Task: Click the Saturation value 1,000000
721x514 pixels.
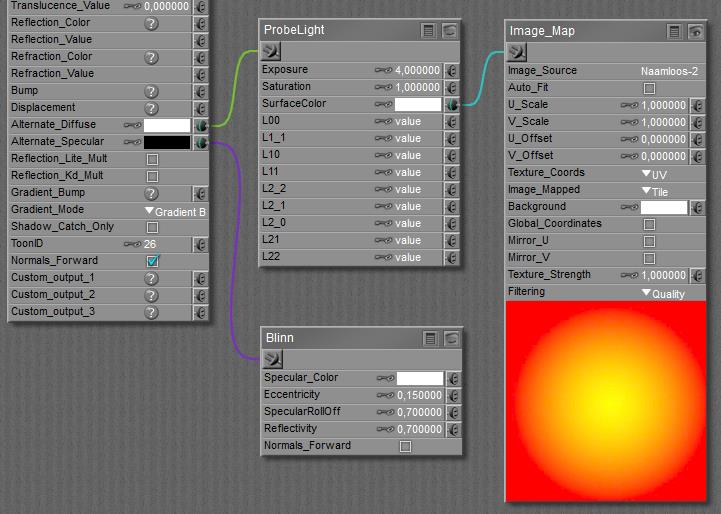Action: pyautogui.click(x=418, y=87)
